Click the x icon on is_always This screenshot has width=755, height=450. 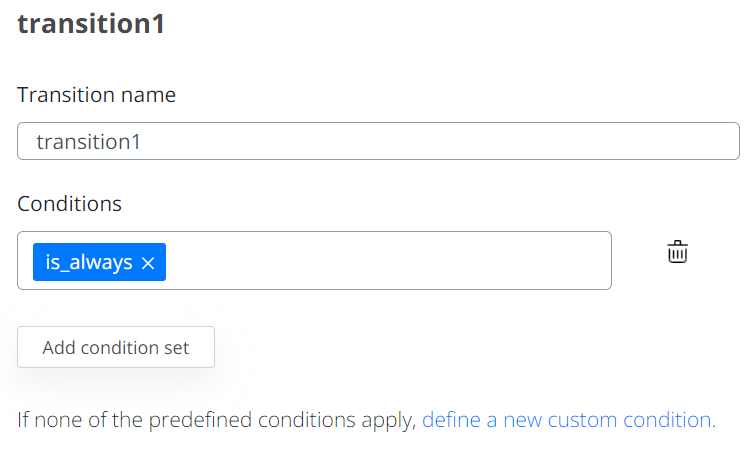(148, 263)
